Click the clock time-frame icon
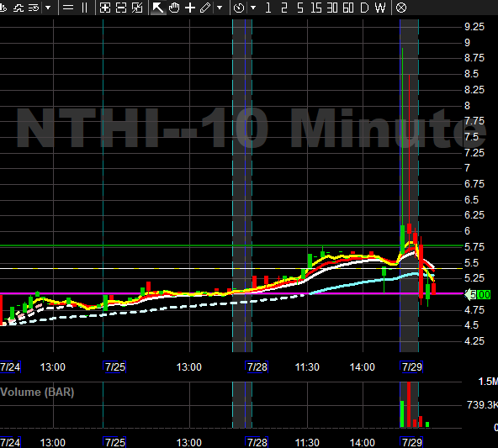 point(239,8)
